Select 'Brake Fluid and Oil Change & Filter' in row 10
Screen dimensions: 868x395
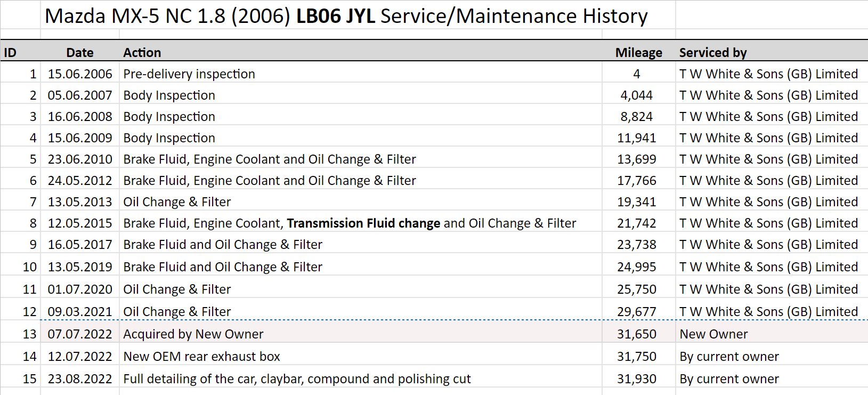[x=361, y=267]
